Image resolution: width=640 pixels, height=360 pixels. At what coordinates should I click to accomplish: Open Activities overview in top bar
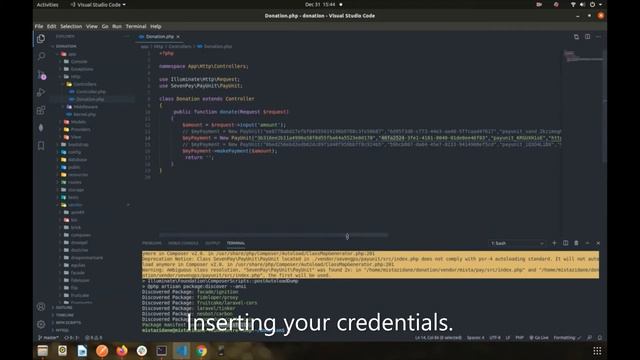[x=47, y=4]
